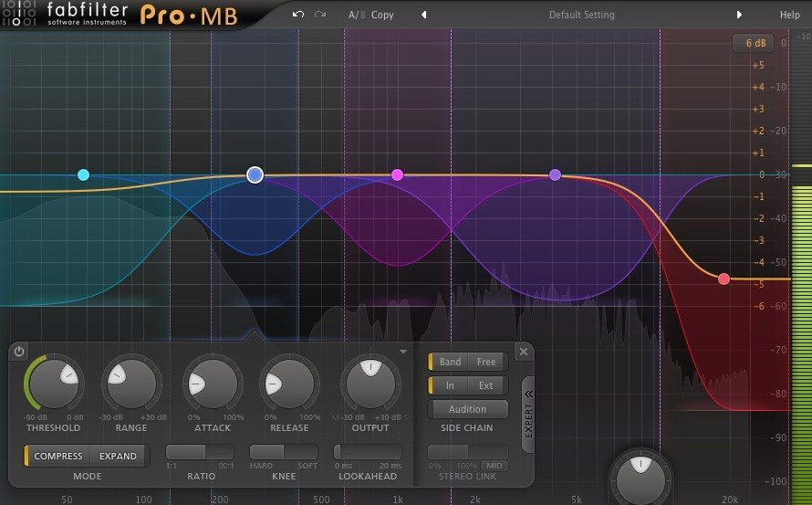The height and width of the screenshot is (505, 812).
Task: Select the magenta band handle
Action: pos(397,174)
